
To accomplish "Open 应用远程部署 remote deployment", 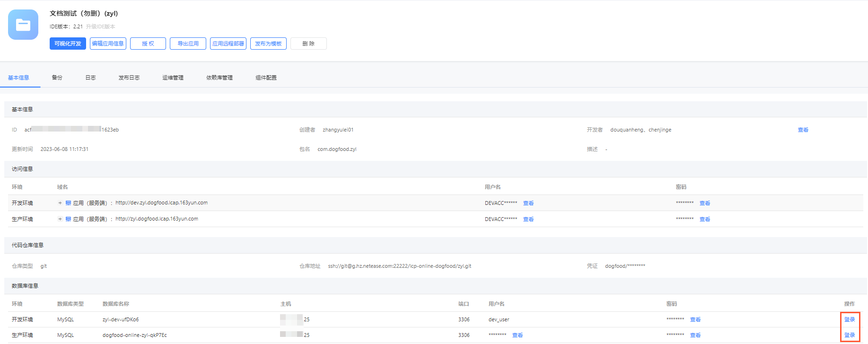I will click(x=228, y=44).
